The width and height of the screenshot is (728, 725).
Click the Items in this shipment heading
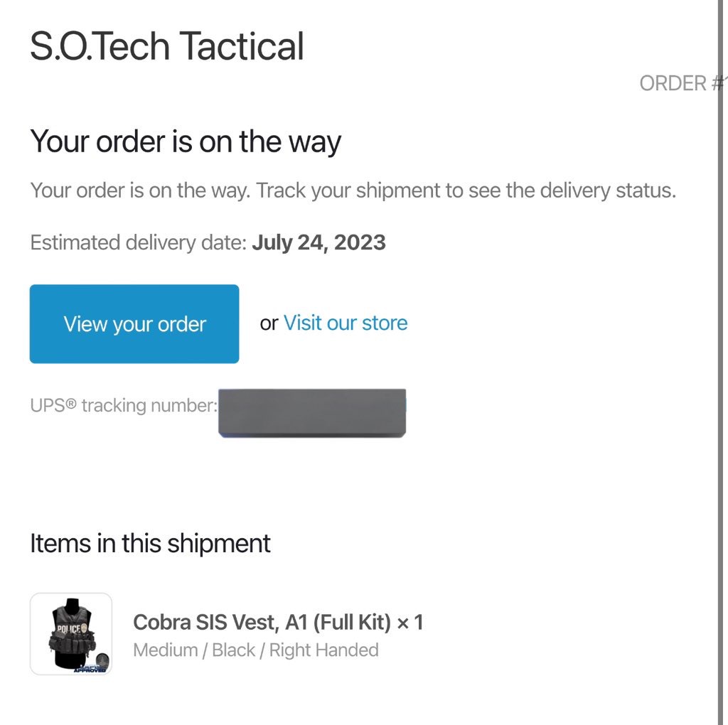coord(150,543)
